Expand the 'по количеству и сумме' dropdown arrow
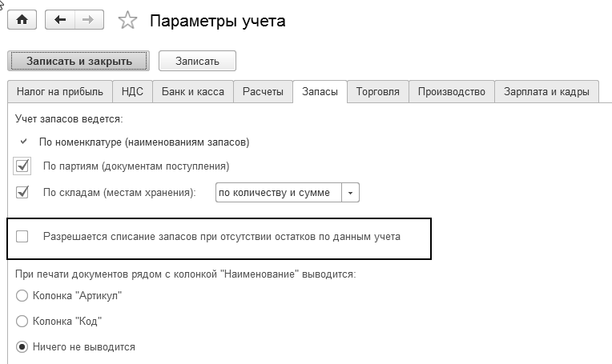This screenshot has width=612, height=364. 351,192
